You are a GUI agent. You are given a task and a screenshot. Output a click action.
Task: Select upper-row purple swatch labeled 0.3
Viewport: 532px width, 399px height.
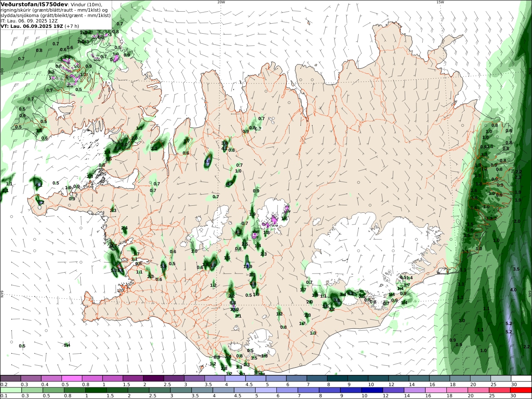pos(31,379)
